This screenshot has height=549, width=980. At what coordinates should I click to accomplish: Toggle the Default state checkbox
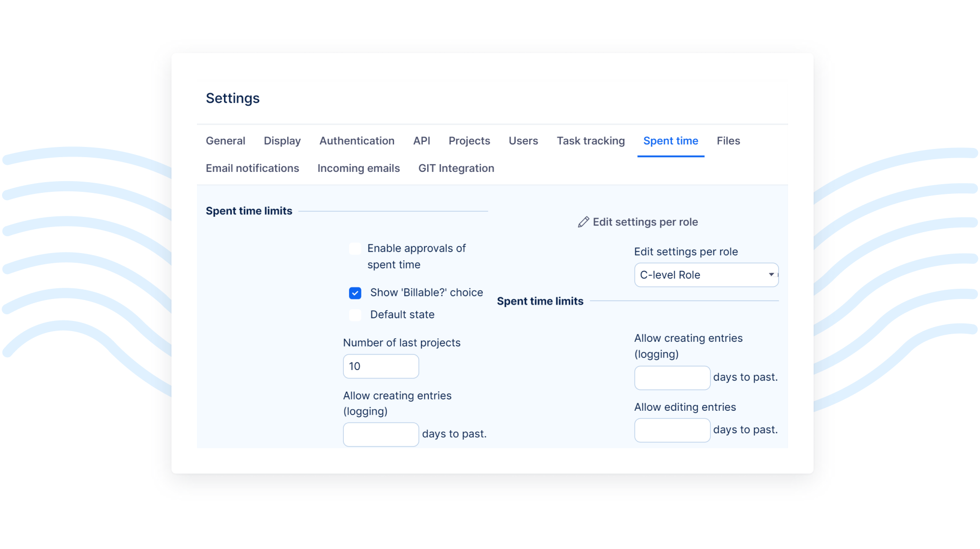pos(355,315)
